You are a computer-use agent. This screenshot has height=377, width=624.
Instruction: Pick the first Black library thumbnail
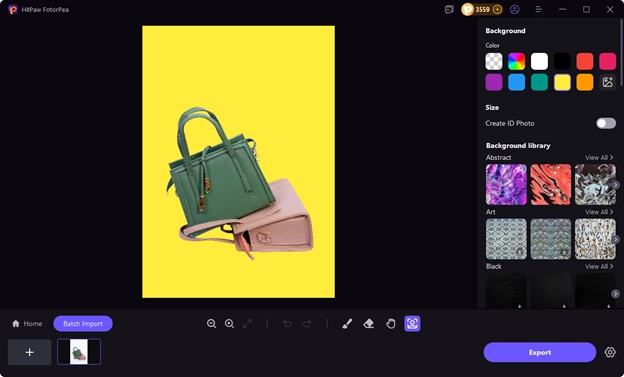pos(506,291)
